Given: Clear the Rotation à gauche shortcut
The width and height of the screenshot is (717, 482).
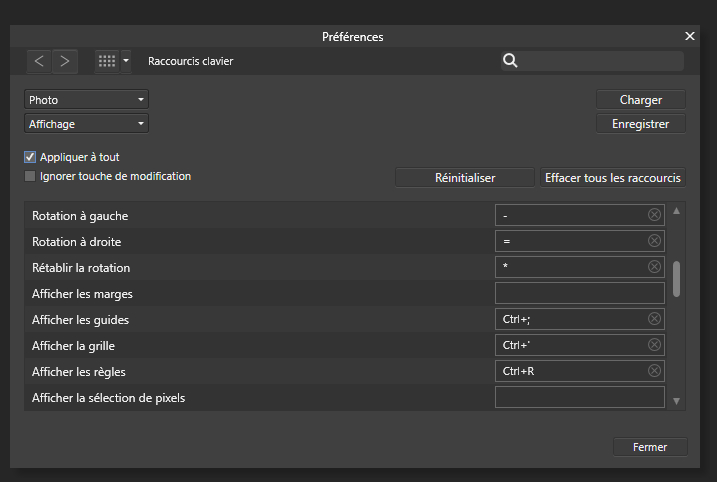Looking at the screenshot, I should pos(654,215).
